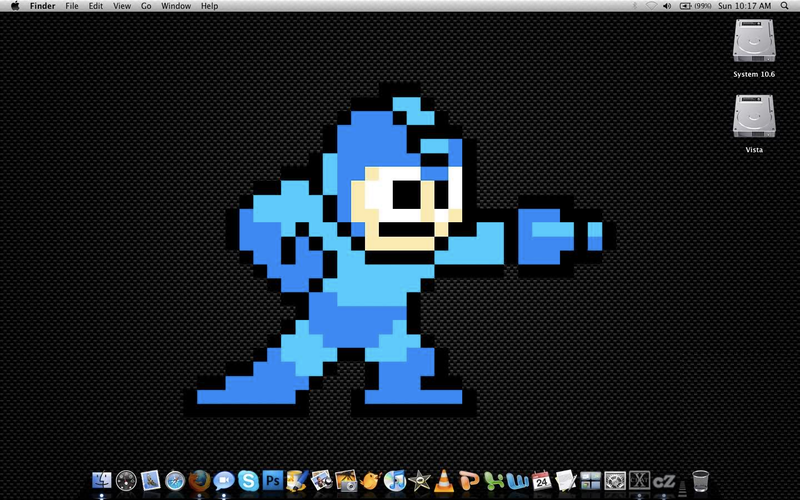
Task: Open iChat from the Dock
Action: coord(223,481)
